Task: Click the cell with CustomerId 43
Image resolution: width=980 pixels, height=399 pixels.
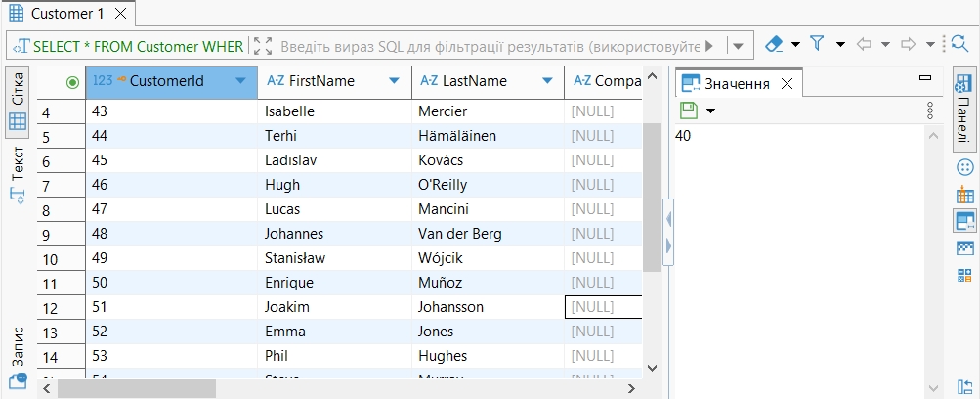Action: pos(171,111)
